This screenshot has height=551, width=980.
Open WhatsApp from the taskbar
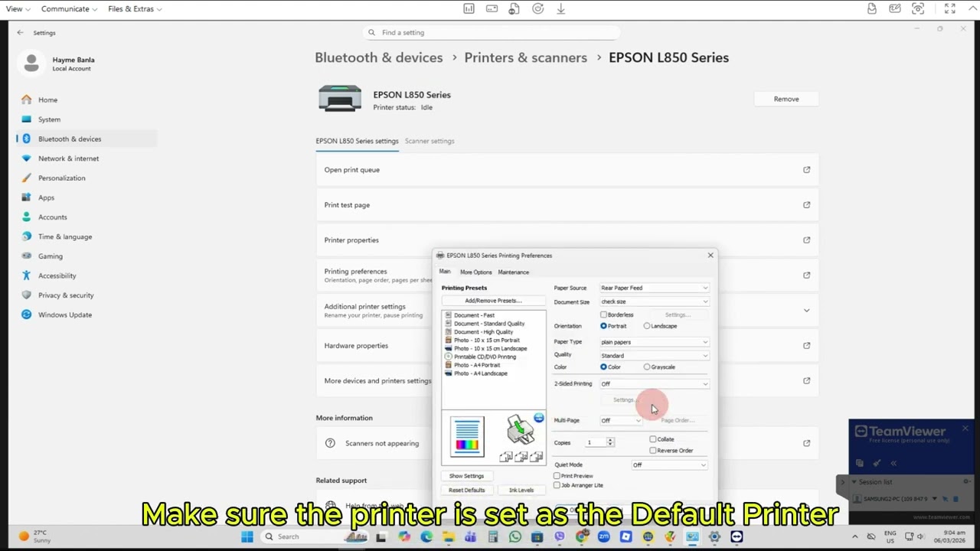click(515, 536)
